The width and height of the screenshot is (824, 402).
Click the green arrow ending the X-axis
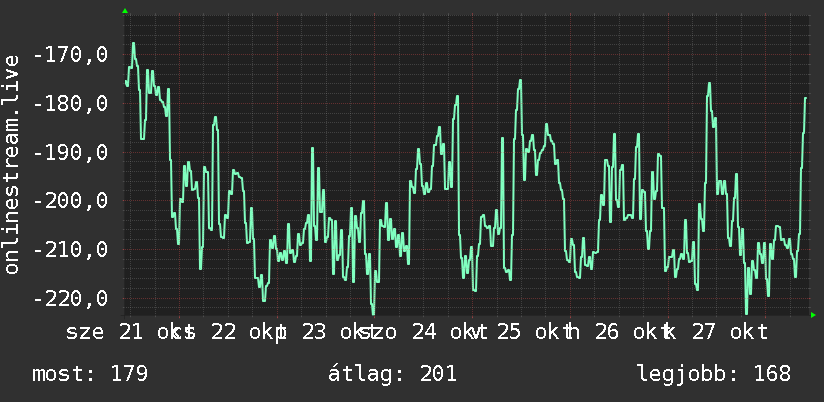pos(813,315)
